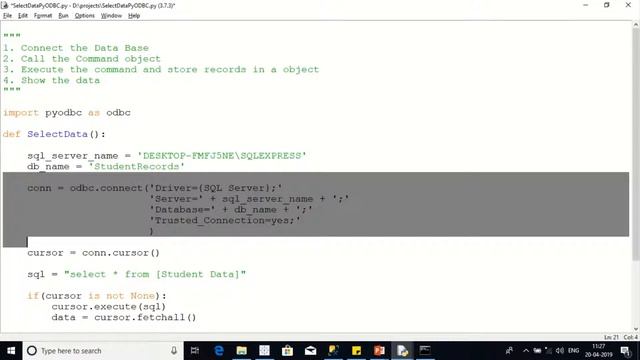Click the IDLE file icon in the title bar
The image size is (640, 360).
(x=4, y=5)
